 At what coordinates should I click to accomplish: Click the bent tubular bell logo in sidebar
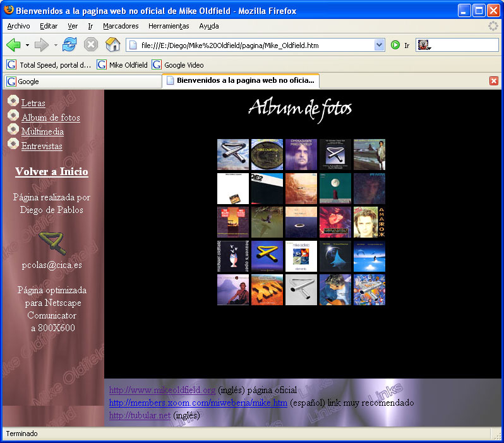pyautogui.click(x=53, y=243)
